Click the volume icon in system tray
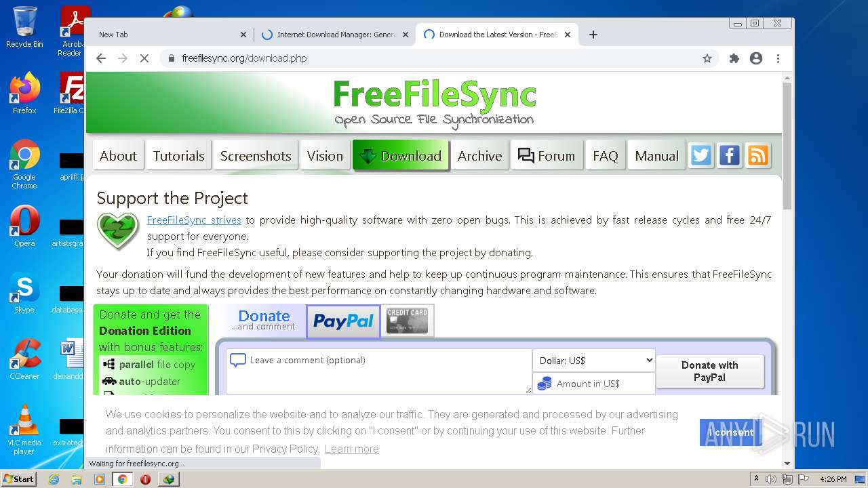868x488 pixels. (771, 479)
